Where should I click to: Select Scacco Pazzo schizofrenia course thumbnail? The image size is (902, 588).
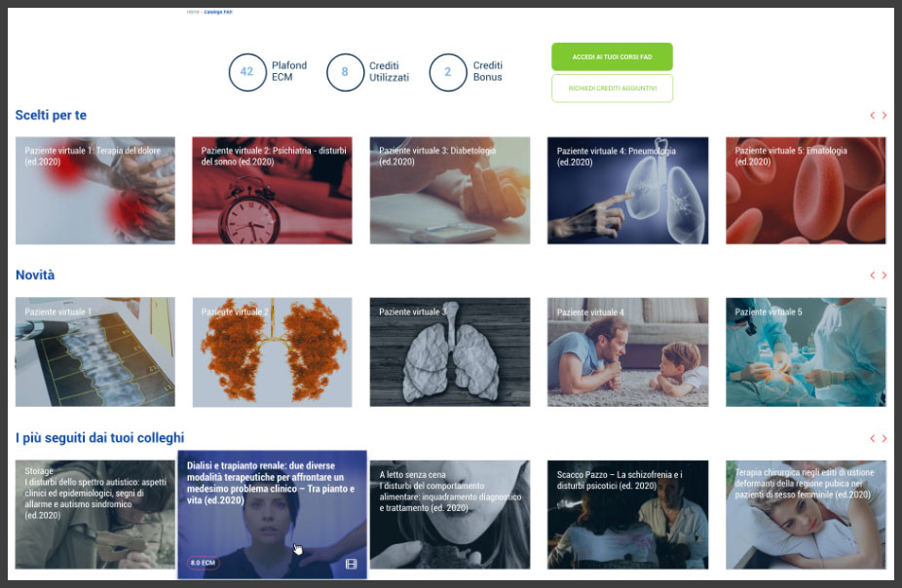click(x=627, y=515)
